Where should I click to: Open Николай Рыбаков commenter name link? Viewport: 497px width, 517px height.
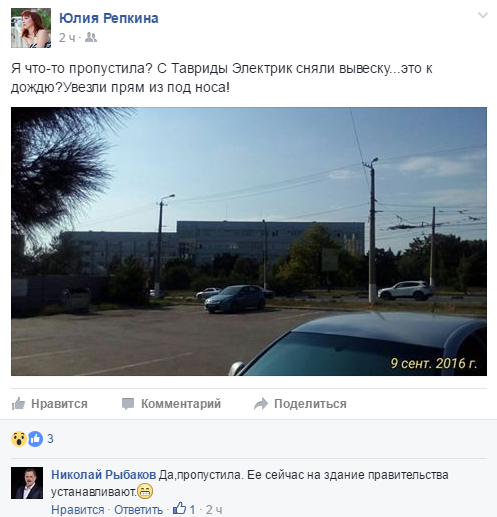coord(103,475)
